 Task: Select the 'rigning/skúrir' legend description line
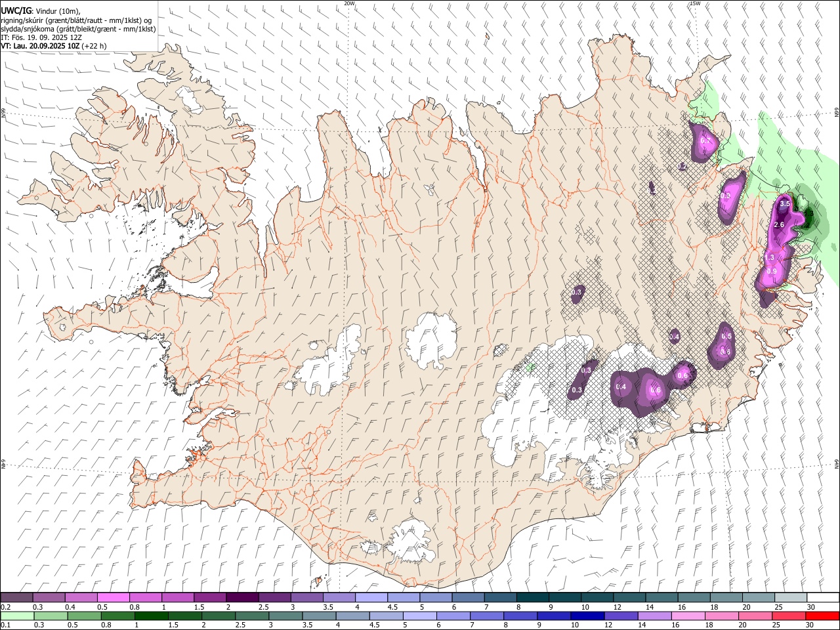click(x=76, y=20)
